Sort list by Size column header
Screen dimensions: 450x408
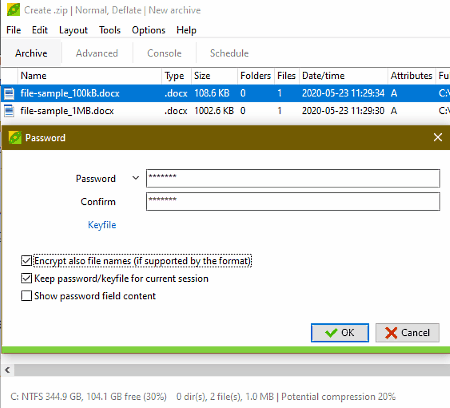point(214,76)
